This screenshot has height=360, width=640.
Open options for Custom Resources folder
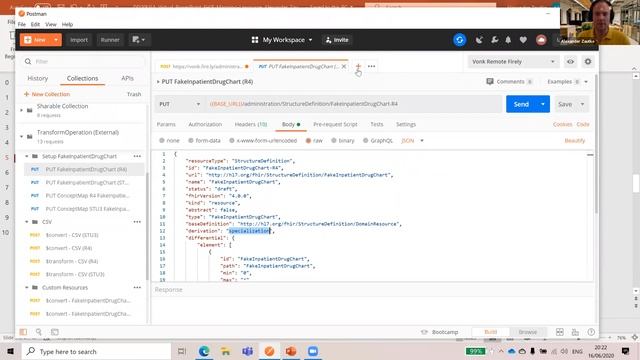(x=137, y=288)
